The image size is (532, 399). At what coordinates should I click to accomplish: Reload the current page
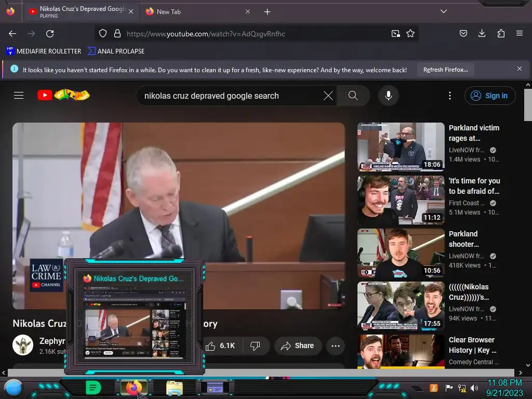click(x=50, y=34)
